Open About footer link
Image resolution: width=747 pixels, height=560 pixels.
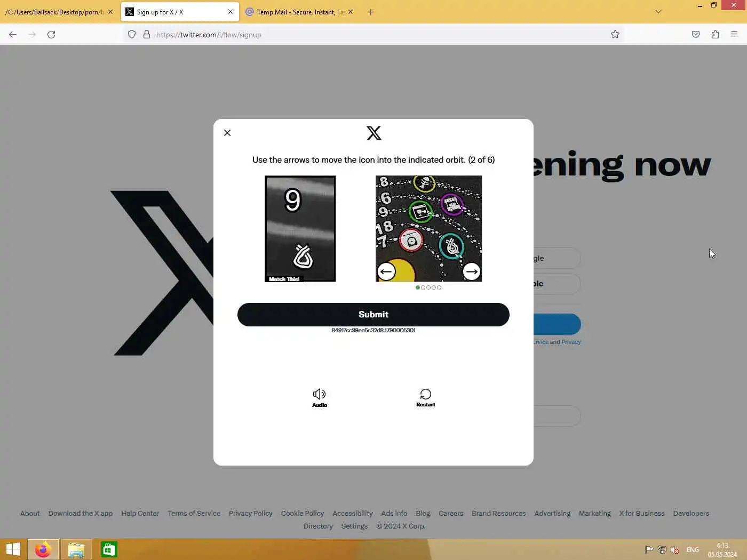[x=30, y=514]
